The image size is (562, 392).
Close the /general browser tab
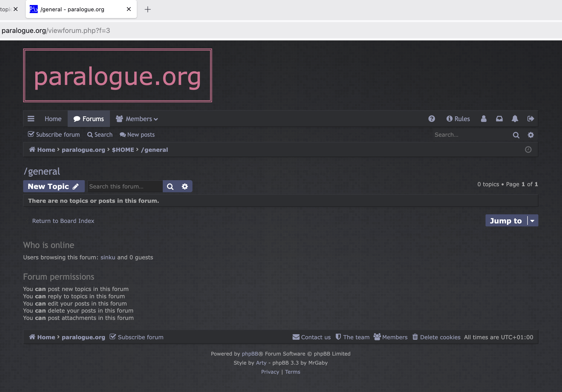[129, 9]
